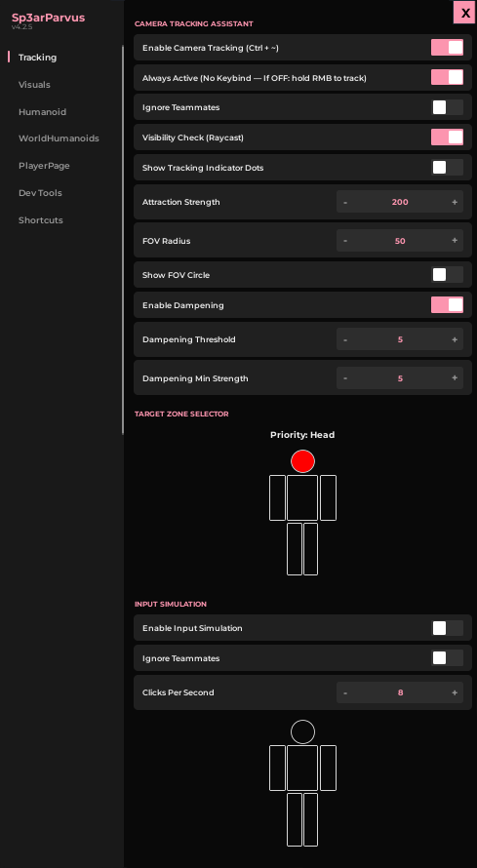The height and width of the screenshot is (868, 477).
Task: Select the left leg in Target Zone Selector
Action: 295,548
